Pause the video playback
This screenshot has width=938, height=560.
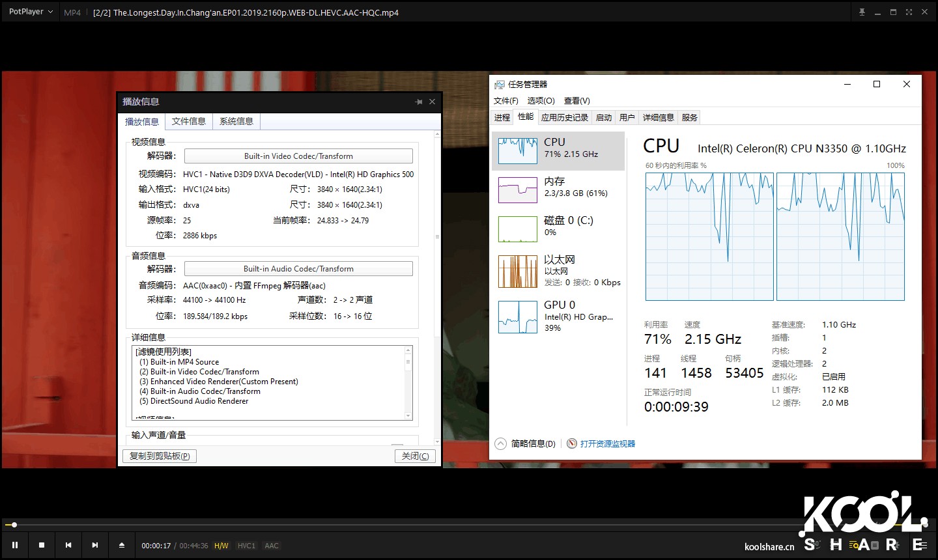(x=15, y=545)
